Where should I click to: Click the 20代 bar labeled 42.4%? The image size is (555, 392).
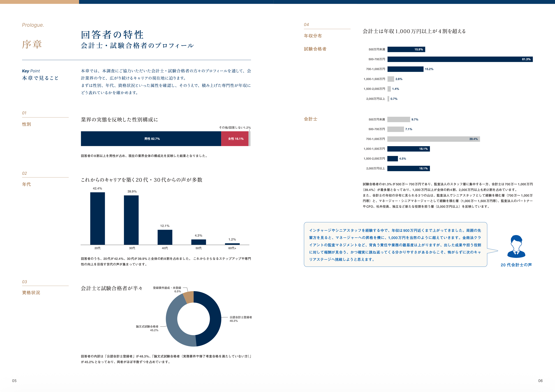(x=97, y=218)
